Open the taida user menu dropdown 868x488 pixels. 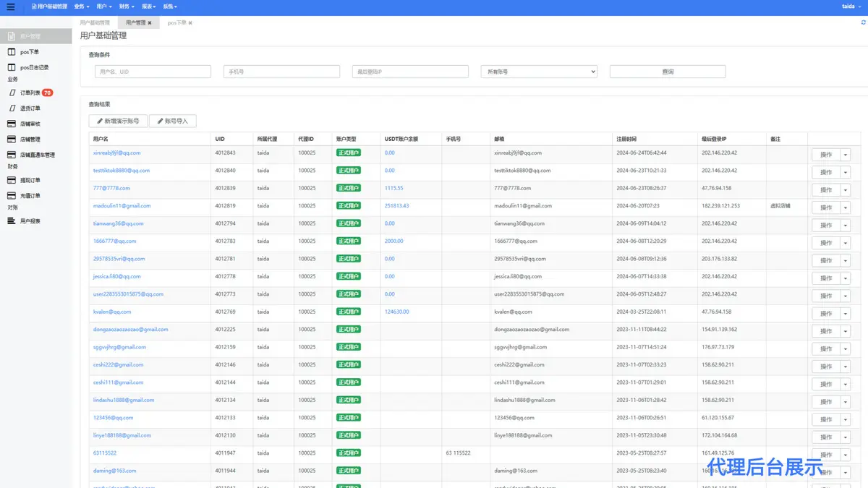point(850,7)
